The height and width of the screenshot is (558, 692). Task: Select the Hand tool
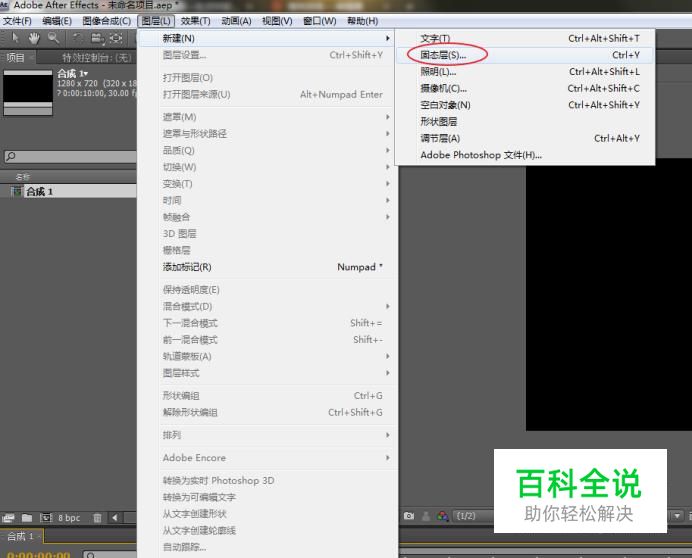[x=34, y=38]
